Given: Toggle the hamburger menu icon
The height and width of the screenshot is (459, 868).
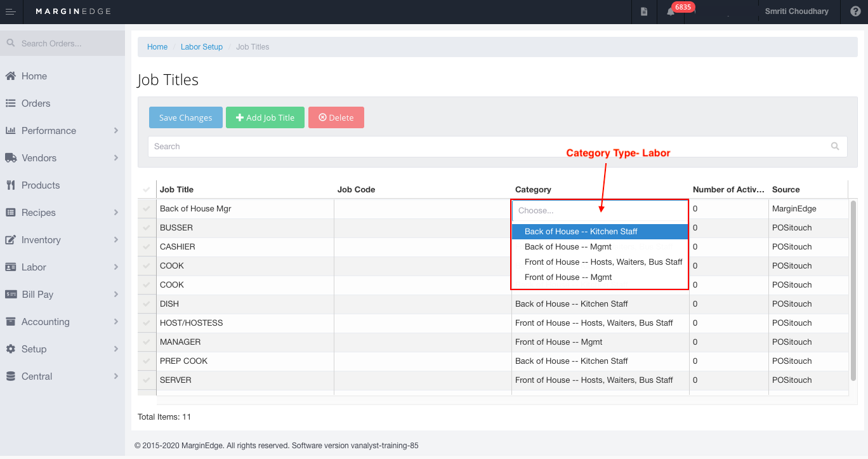Looking at the screenshot, I should pyautogui.click(x=11, y=11).
